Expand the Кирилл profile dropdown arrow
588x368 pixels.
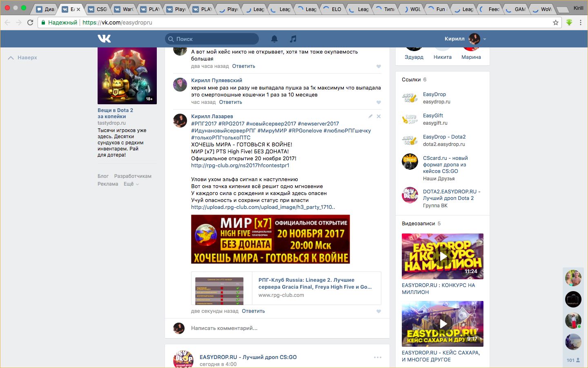coord(485,39)
